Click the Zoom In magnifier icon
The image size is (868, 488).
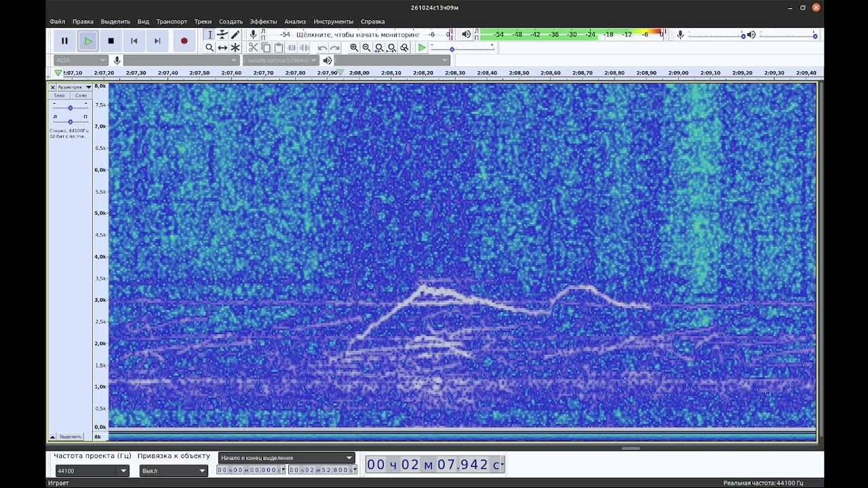[x=354, y=47]
